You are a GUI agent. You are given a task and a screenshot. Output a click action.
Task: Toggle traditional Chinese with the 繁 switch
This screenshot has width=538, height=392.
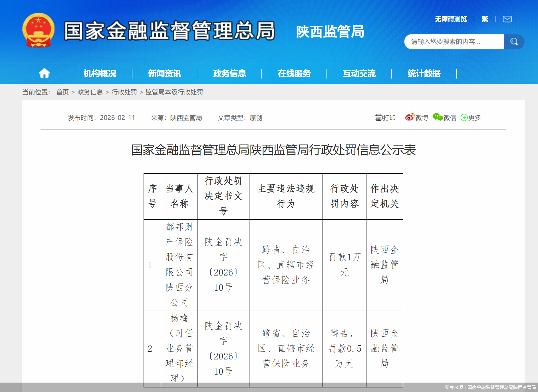[x=485, y=19]
